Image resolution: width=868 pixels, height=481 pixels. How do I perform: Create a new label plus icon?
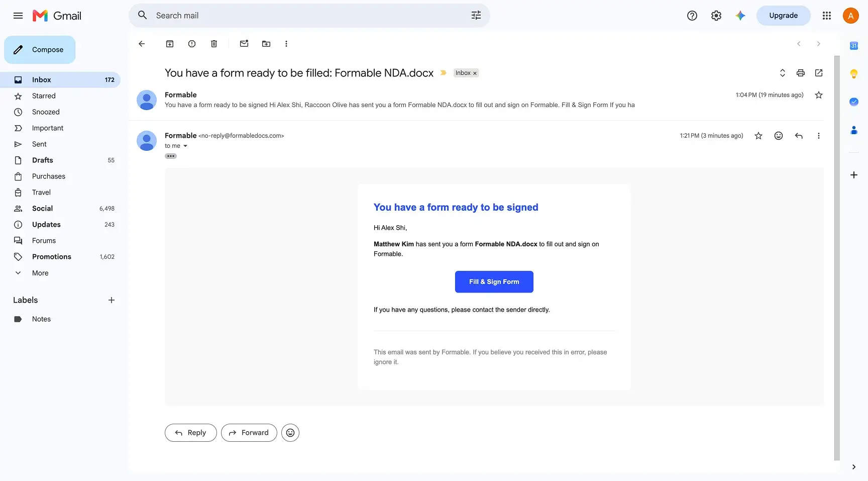[112, 300]
